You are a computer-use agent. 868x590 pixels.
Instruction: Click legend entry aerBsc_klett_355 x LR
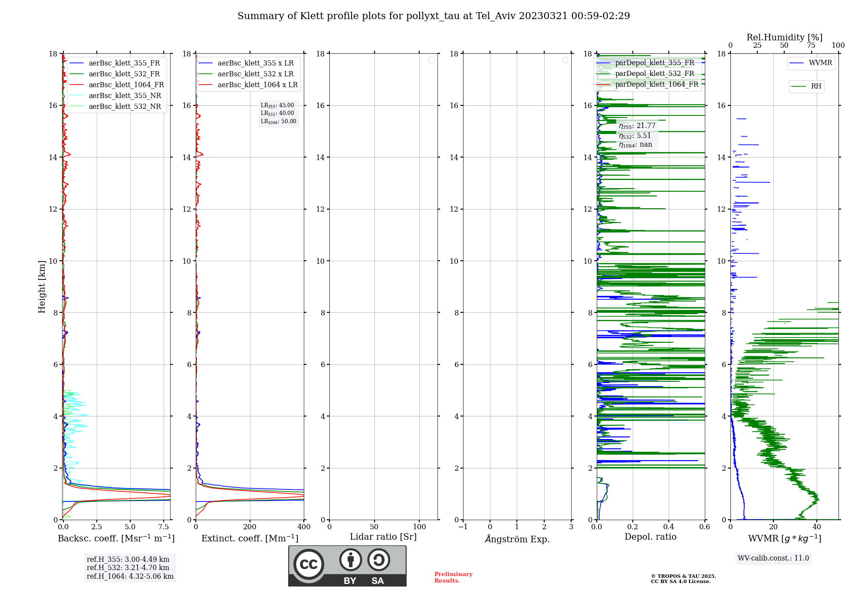[x=246, y=63]
